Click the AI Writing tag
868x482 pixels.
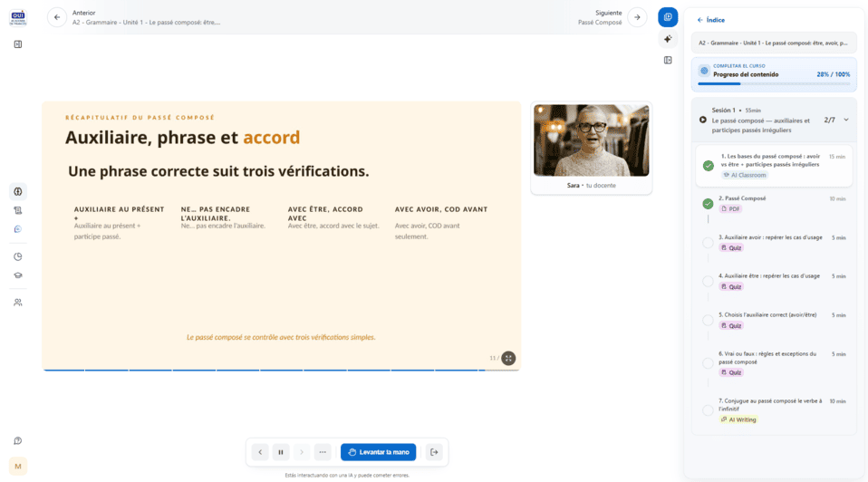[x=738, y=419]
